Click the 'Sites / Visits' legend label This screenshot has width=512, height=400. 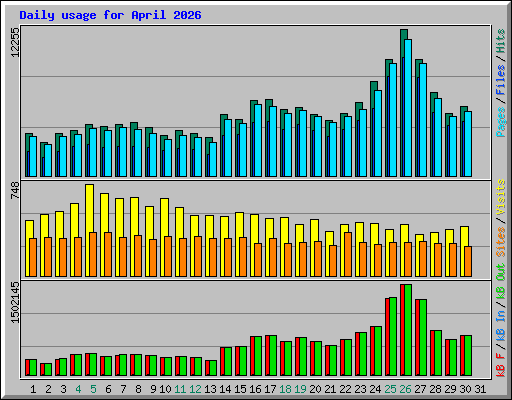pyautogui.click(x=501, y=218)
